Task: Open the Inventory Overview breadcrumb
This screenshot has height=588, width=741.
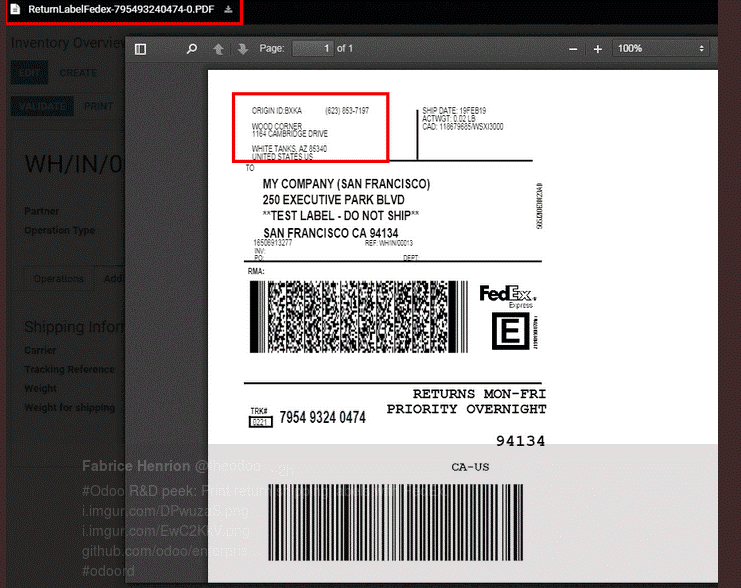Action: click(x=66, y=44)
